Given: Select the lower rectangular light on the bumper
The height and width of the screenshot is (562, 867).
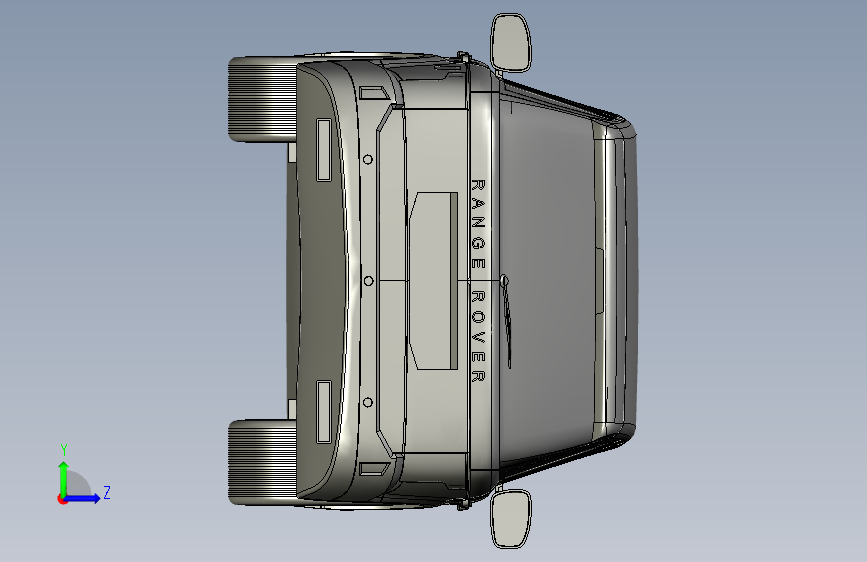Looking at the screenshot, I should pyautogui.click(x=324, y=412).
